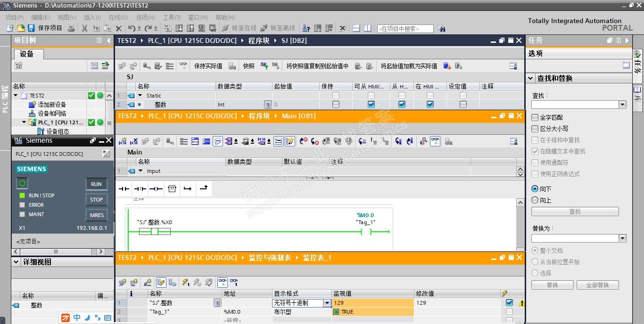Open the 查找 search text dropdown

point(622,105)
